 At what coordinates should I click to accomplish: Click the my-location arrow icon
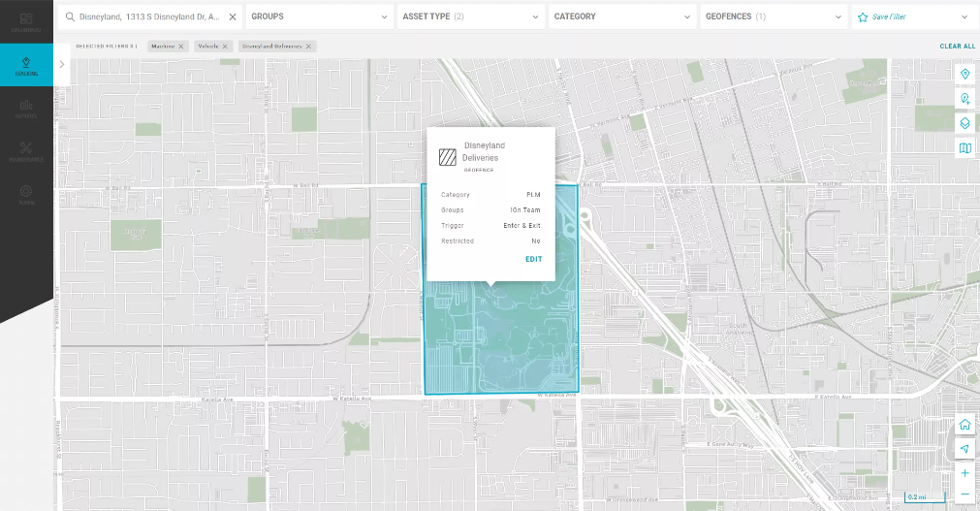point(965,448)
